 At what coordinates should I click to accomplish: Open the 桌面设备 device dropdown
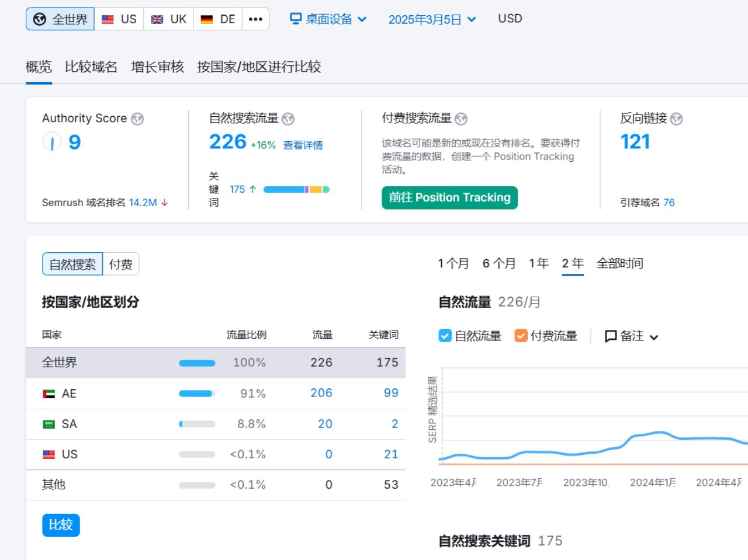(328, 19)
